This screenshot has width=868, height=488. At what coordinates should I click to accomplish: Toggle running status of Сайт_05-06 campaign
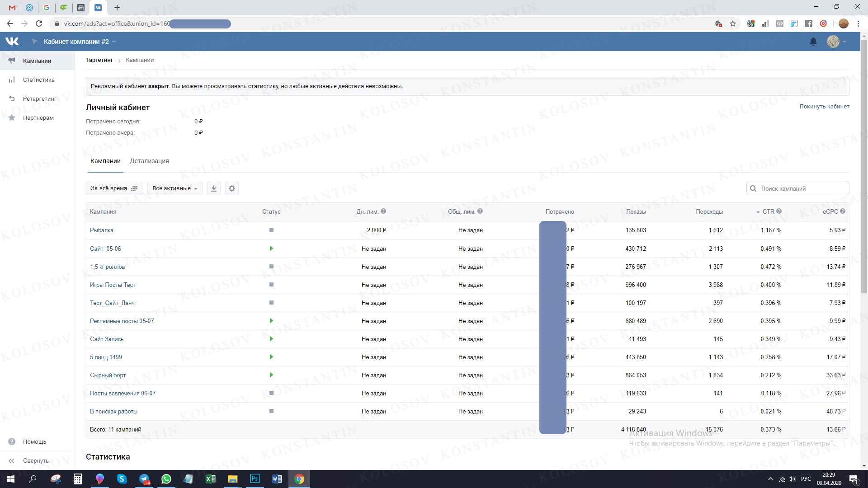pyautogui.click(x=271, y=249)
